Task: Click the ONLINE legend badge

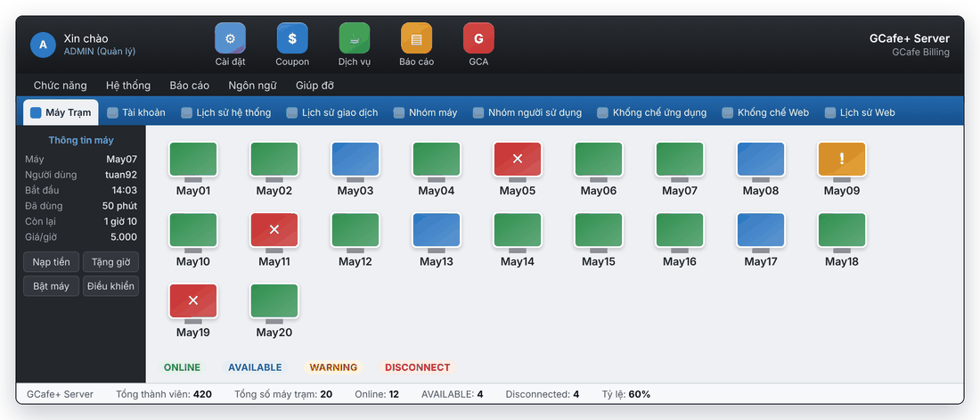Action: click(182, 367)
